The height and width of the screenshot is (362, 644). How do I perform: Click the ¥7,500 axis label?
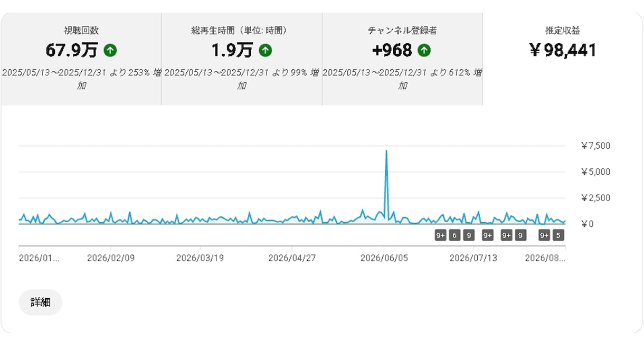click(x=595, y=146)
